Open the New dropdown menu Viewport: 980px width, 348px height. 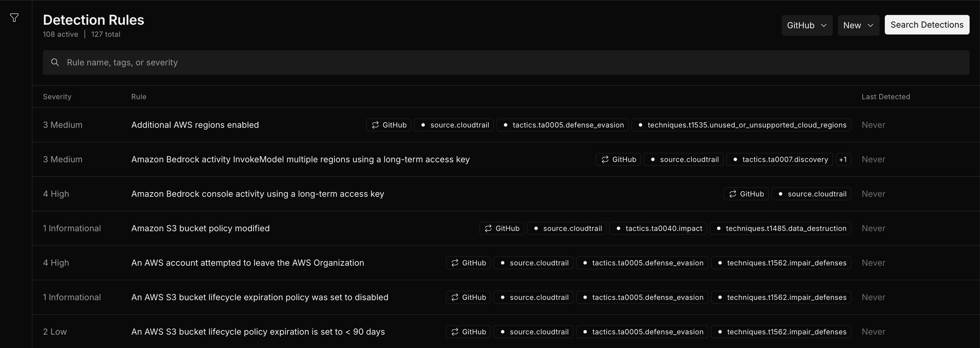click(858, 25)
